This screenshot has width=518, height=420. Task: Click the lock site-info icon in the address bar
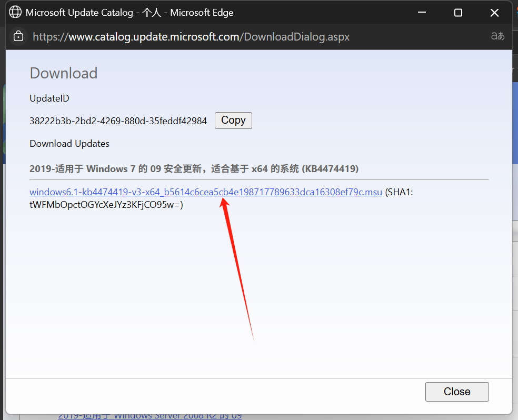click(18, 36)
